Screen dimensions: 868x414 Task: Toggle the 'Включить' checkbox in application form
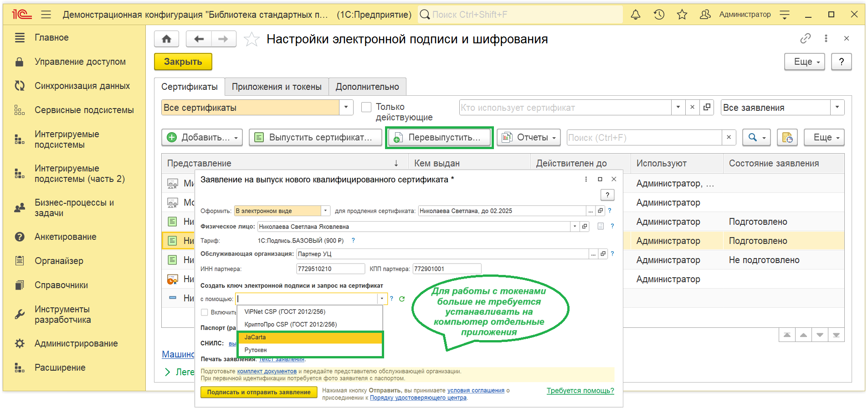click(x=205, y=312)
